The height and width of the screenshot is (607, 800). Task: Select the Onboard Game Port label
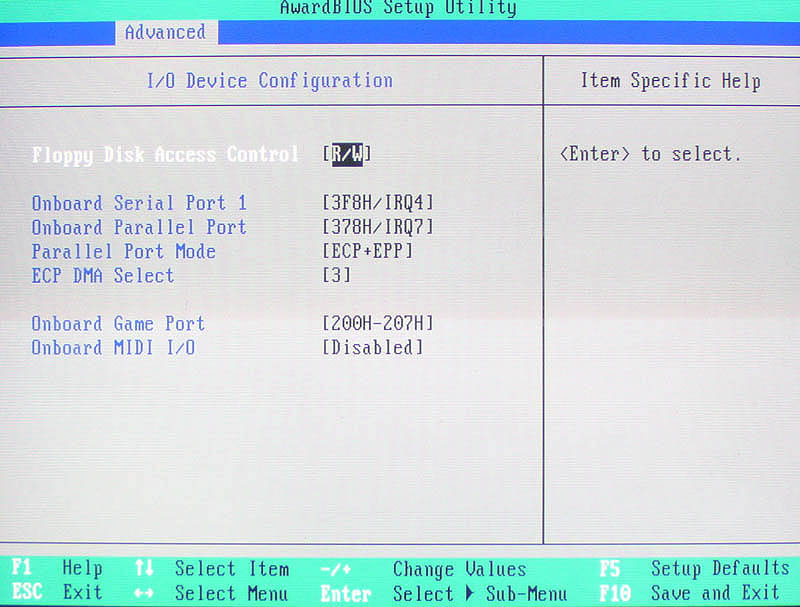click(118, 324)
